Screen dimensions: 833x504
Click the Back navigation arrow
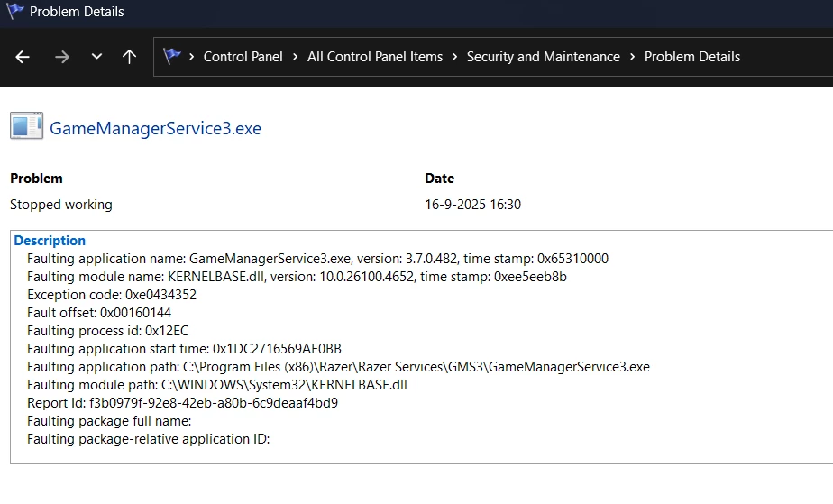(23, 57)
